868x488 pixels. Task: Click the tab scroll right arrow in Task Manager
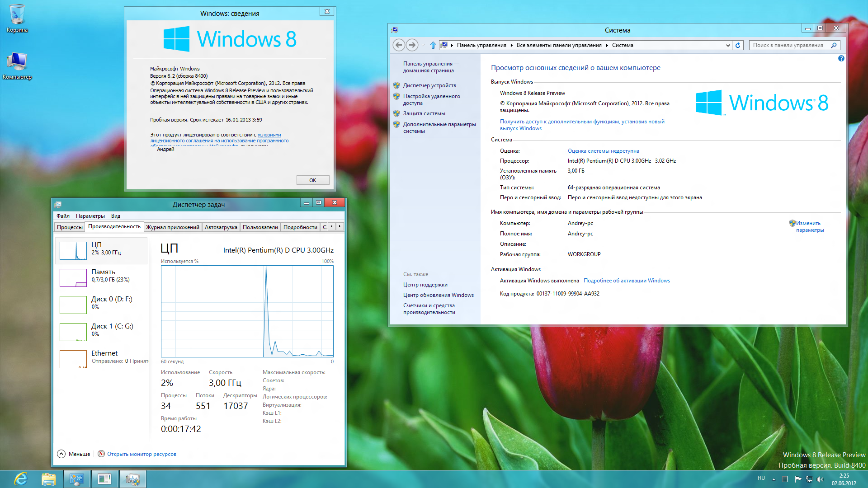[x=340, y=226]
